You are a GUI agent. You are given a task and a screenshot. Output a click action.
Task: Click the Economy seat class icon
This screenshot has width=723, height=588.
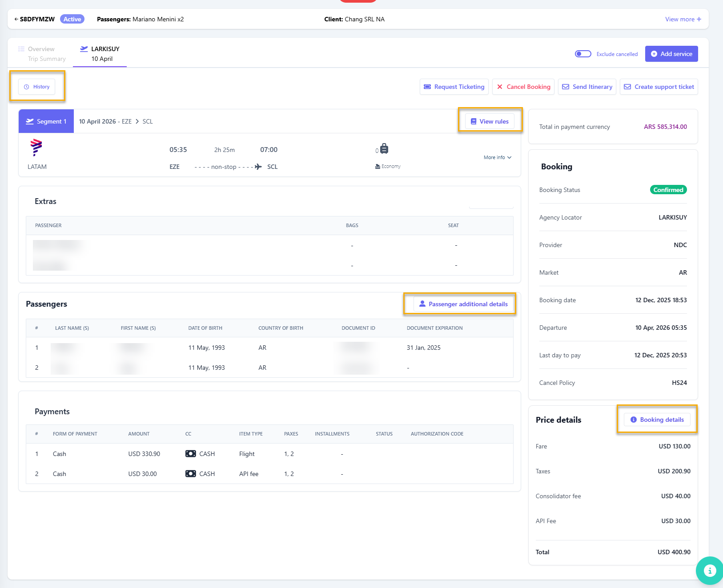tap(378, 167)
